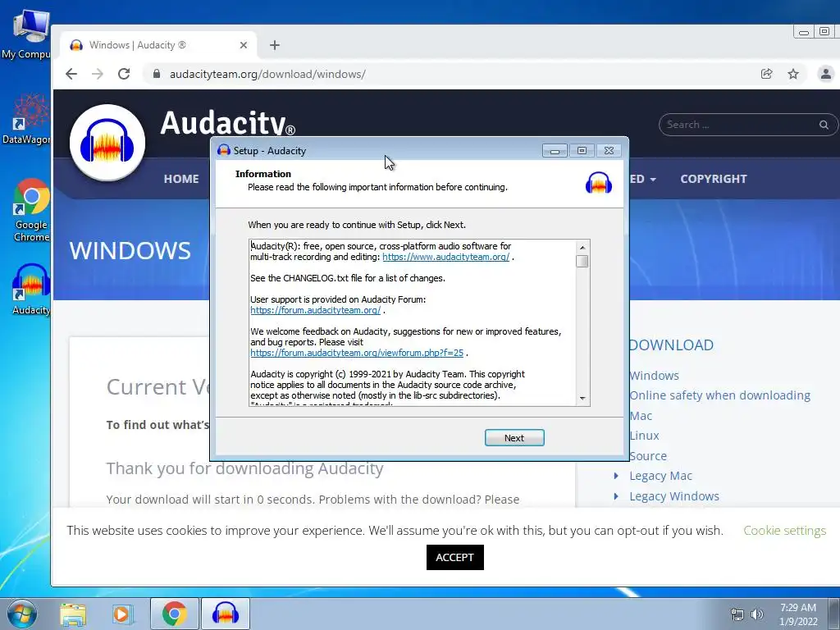Open COPYRIGHT in the website navigation
This screenshot has width=840, height=630.
click(x=713, y=179)
